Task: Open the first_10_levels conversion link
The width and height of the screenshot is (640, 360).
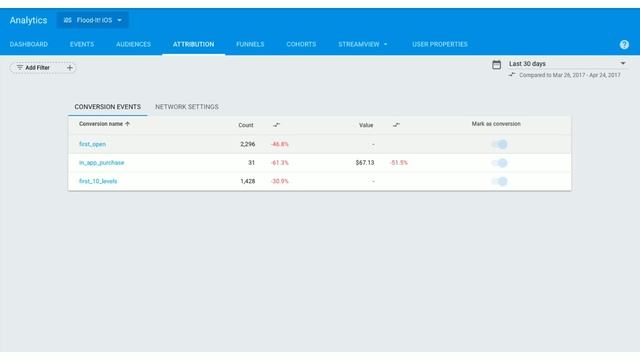Action: click(x=98, y=181)
